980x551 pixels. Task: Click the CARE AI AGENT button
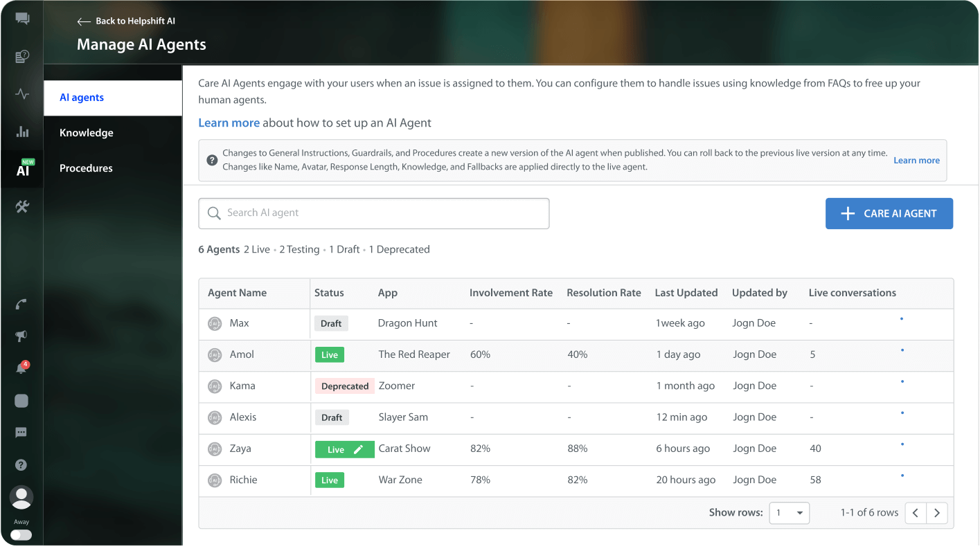click(889, 213)
